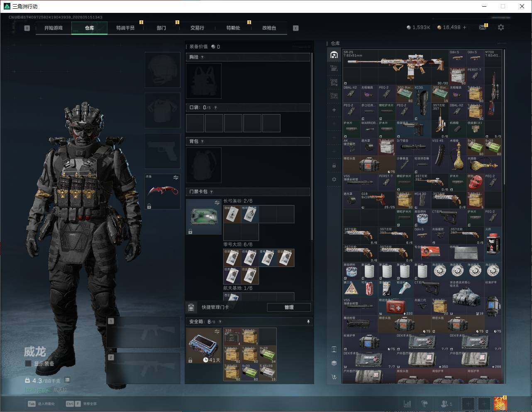532x412 pixels.
Task: Toggle swap arrows on the 门禁卡包 case
Action: pyautogui.click(x=217, y=203)
